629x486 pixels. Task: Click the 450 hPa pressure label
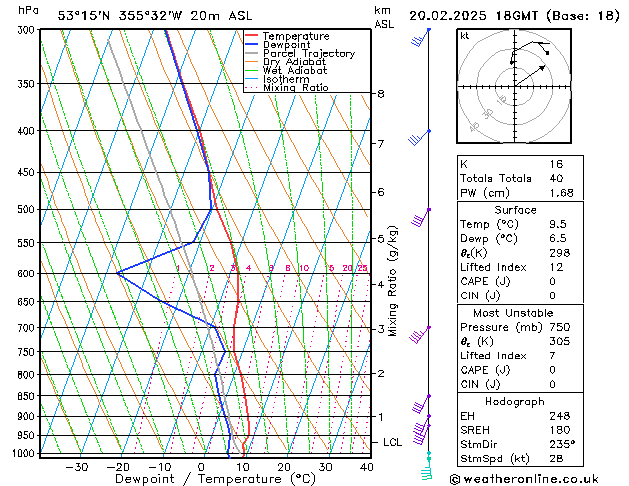point(28,172)
